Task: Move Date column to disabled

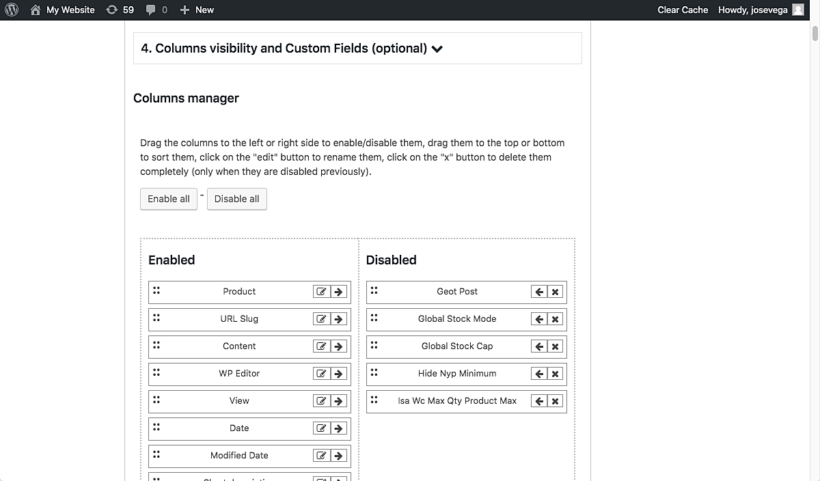Action: (x=338, y=428)
